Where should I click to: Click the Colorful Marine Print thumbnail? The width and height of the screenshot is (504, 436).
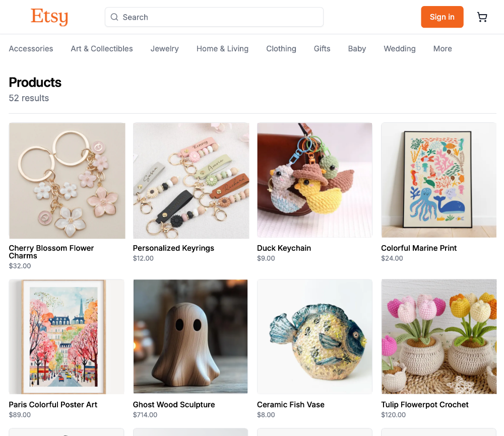tap(438, 180)
